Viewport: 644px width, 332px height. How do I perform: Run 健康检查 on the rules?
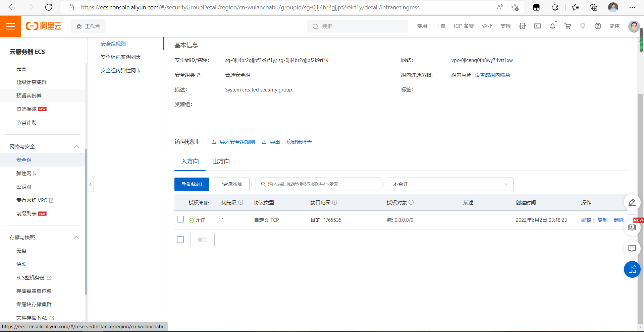coord(300,142)
